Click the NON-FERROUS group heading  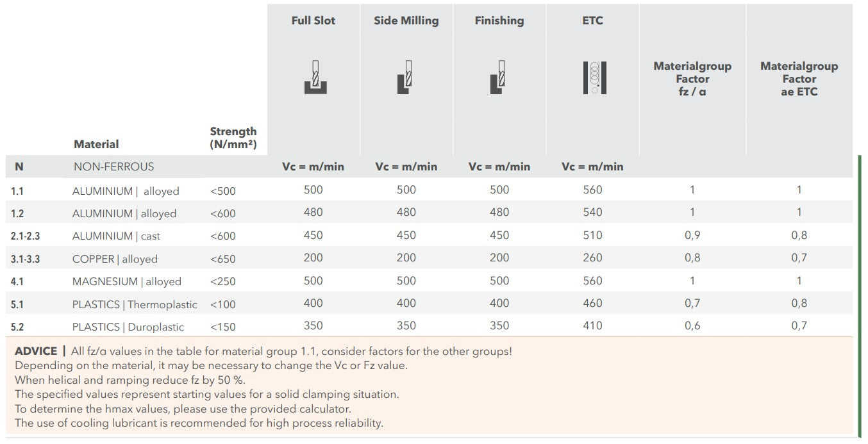(x=113, y=167)
